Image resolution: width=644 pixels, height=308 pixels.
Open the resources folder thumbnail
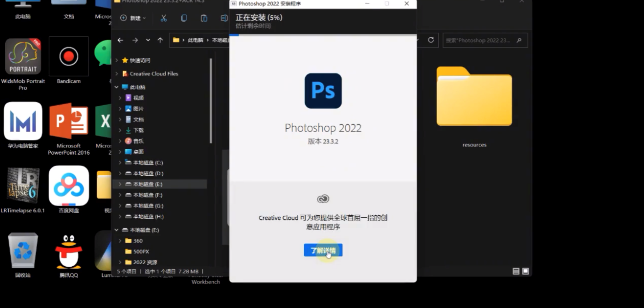click(x=474, y=96)
